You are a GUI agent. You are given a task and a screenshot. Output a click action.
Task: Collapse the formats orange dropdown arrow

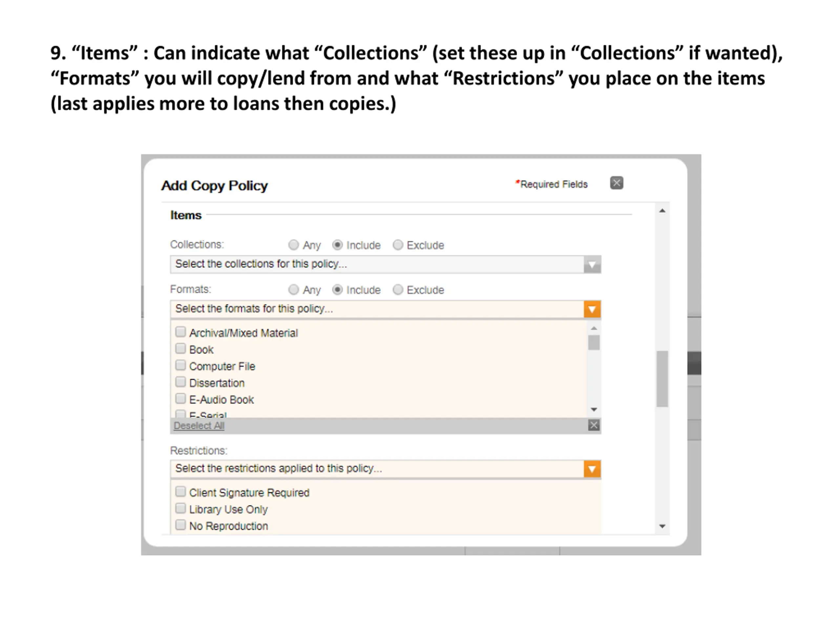pos(592,309)
